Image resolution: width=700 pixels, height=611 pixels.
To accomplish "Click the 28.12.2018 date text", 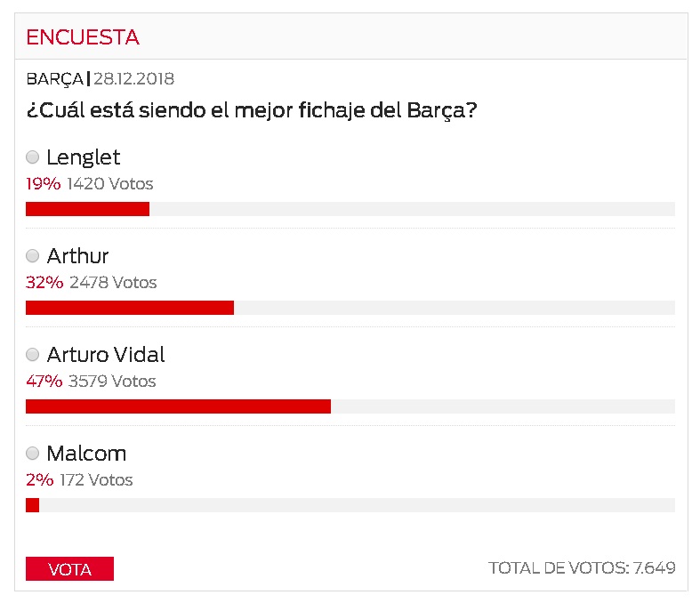I will coord(133,79).
